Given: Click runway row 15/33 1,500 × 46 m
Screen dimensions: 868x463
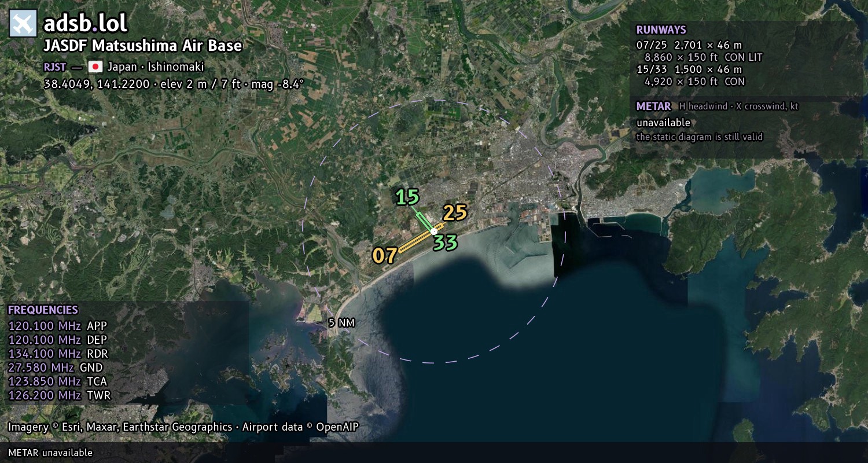Looking at the screenshot, I should pos(689,69).
